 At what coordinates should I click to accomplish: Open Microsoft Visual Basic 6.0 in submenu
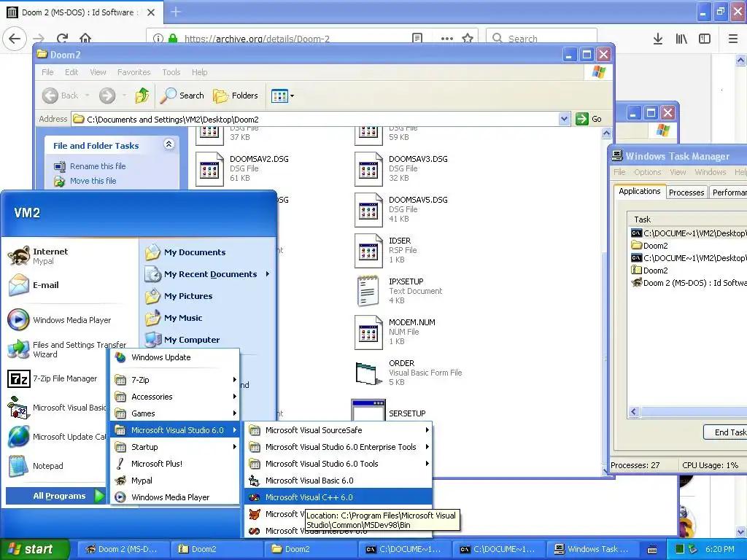tap(338, 481)
